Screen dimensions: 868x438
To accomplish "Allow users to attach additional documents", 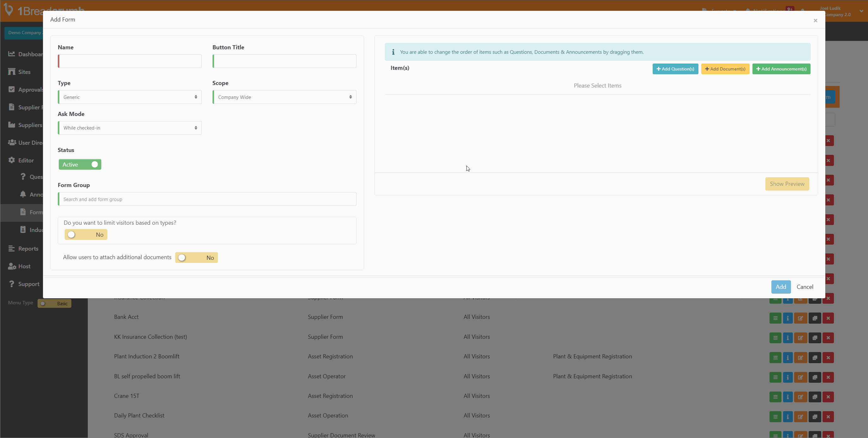I will pos(196,257).
